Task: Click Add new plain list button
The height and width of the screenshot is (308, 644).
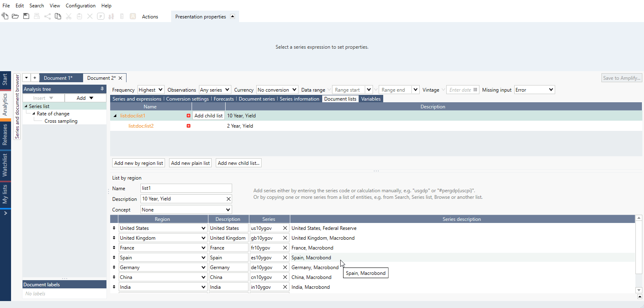Action: pos(190,163)
